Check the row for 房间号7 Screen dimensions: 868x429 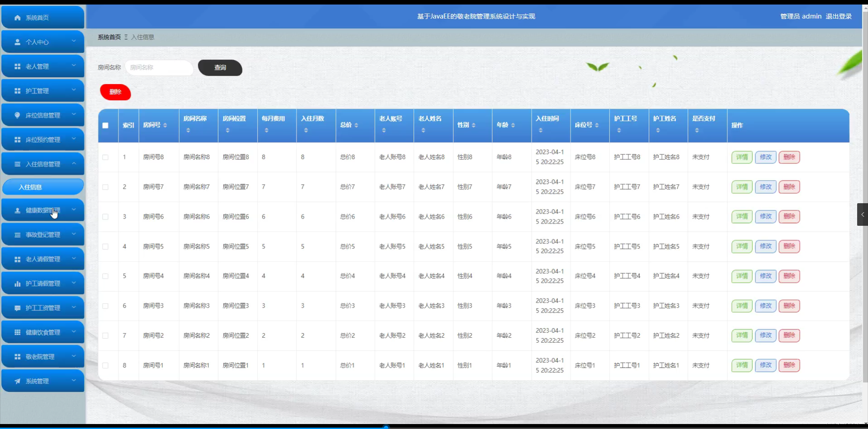pyautogui.click(x=105, y=187)
